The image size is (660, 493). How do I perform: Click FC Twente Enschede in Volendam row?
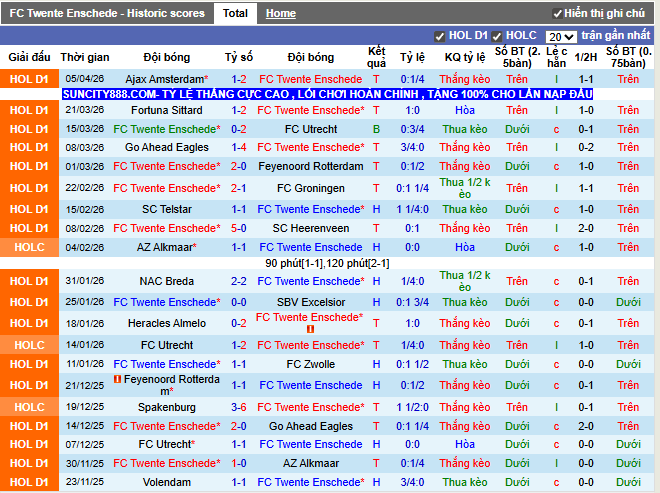(311, 482)
